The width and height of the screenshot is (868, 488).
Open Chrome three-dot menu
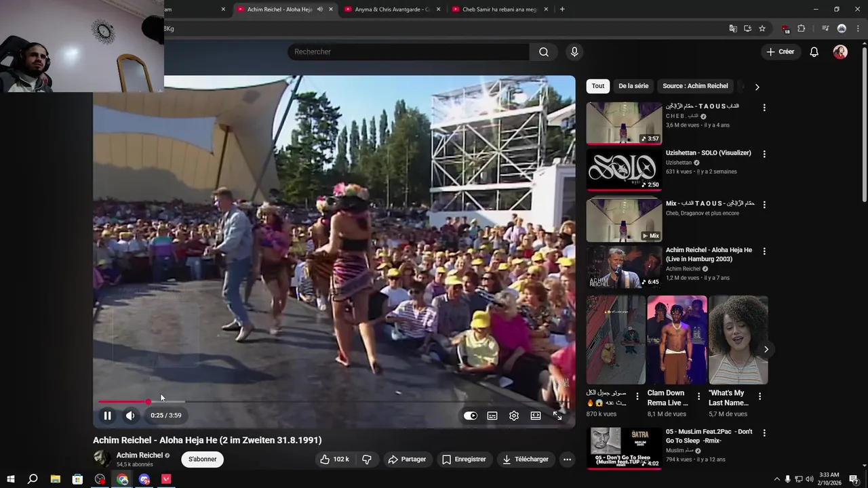[x=859, y=28]
